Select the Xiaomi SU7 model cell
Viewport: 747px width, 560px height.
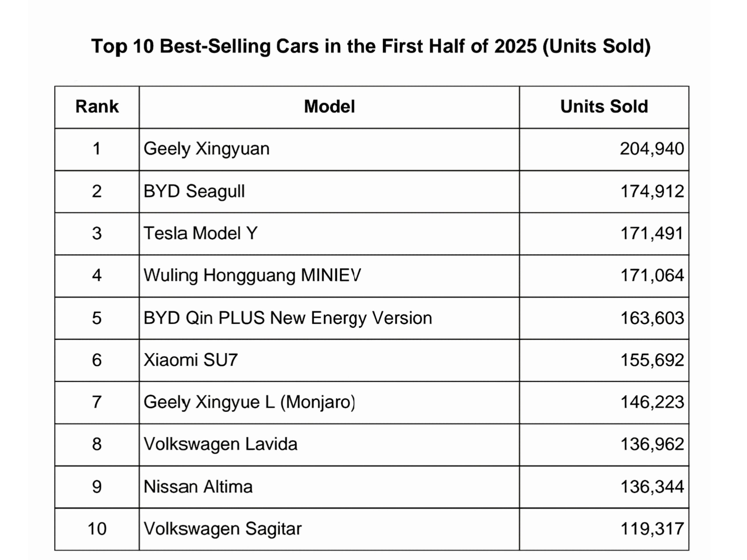coord(191,360)
